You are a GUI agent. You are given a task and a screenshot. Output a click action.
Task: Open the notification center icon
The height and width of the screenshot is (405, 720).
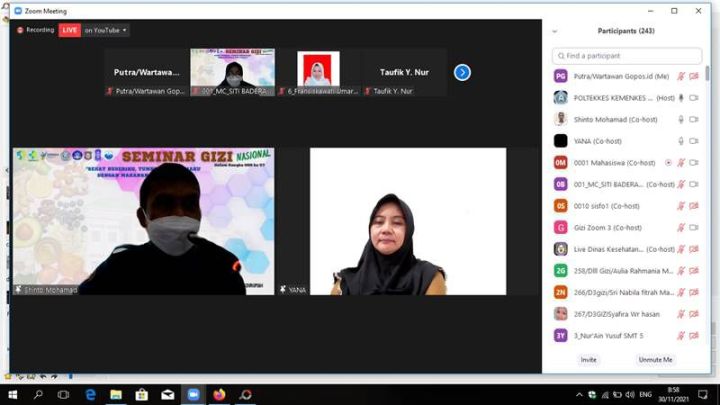tap(703, 394)
